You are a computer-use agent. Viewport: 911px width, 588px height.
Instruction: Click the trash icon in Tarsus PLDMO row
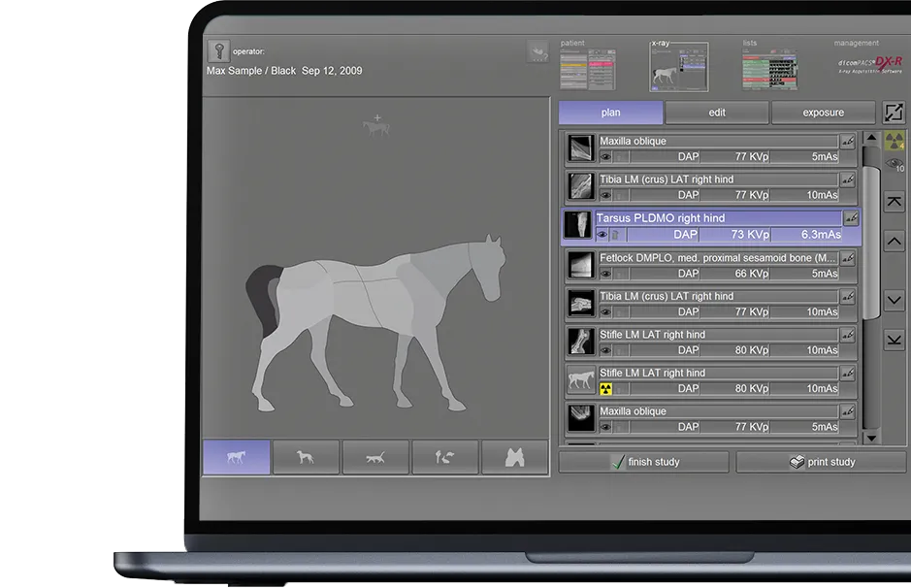click(615, 235)
